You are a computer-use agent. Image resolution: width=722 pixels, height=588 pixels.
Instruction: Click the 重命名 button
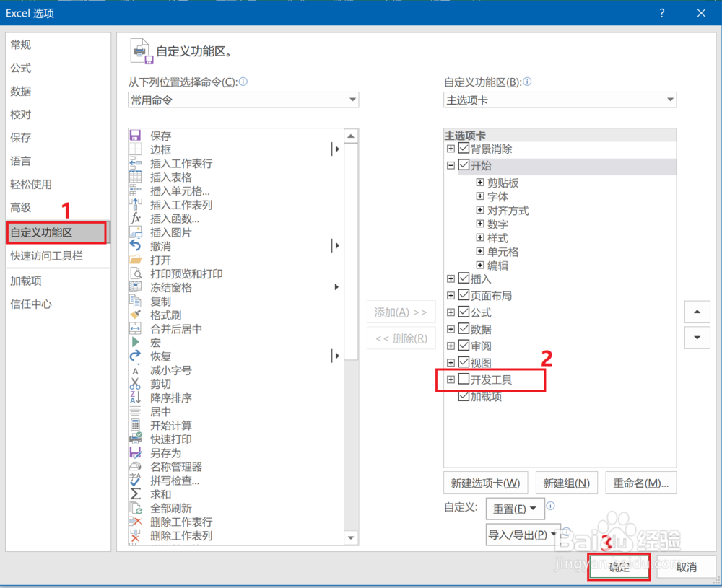(641, 483)
